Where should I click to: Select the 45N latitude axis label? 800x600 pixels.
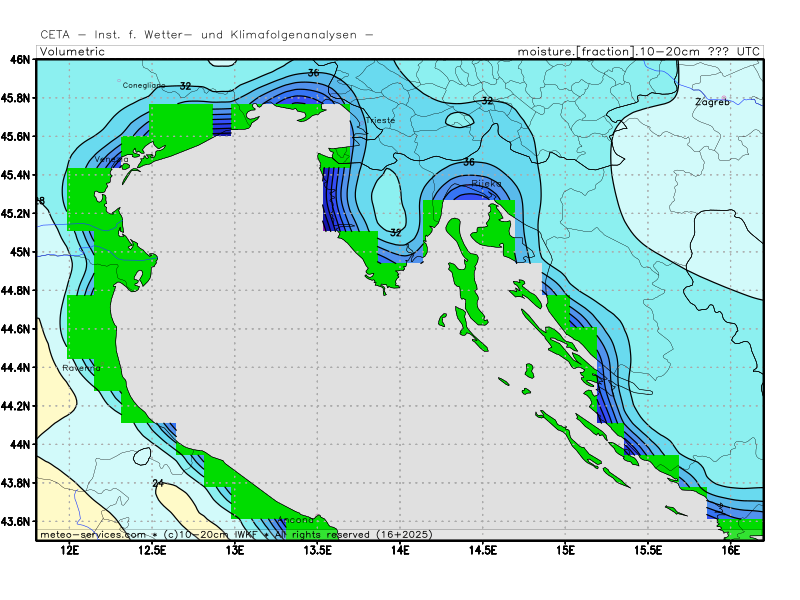coord(20,252)
